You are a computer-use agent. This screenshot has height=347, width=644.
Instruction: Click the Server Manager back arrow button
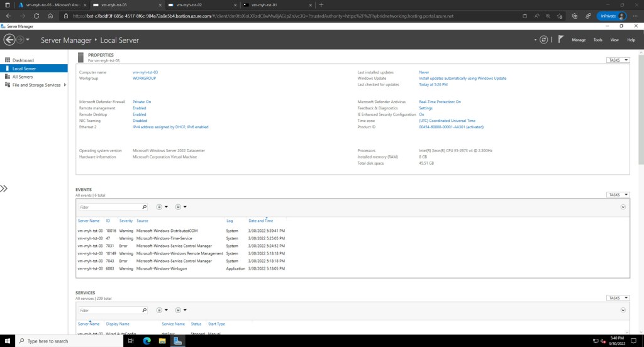click(x=9, y=40)
